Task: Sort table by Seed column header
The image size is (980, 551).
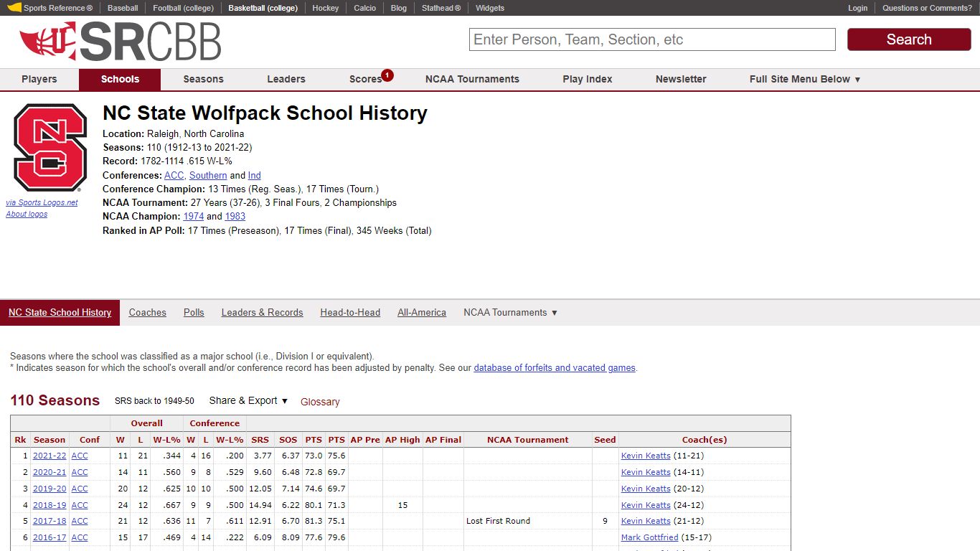Action: point(605,440)
